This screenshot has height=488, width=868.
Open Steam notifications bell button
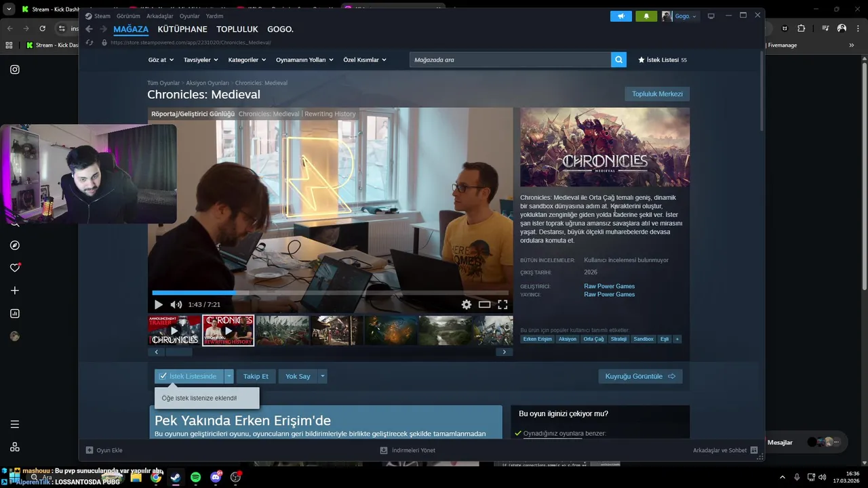646,16
